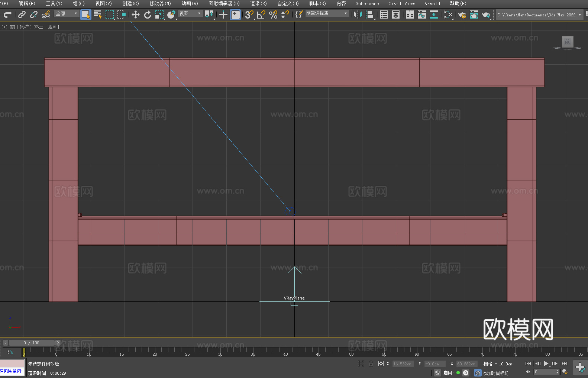Toggle Keyboard Shortcut Override button

pos(235,14)
